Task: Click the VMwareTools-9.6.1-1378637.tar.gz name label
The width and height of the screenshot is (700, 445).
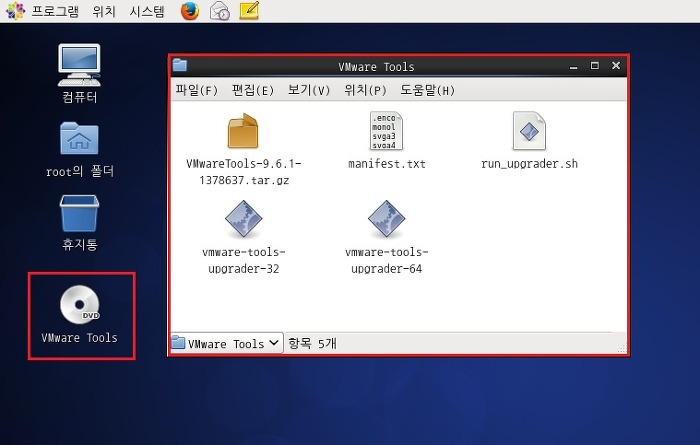Action: pos(244,172)
